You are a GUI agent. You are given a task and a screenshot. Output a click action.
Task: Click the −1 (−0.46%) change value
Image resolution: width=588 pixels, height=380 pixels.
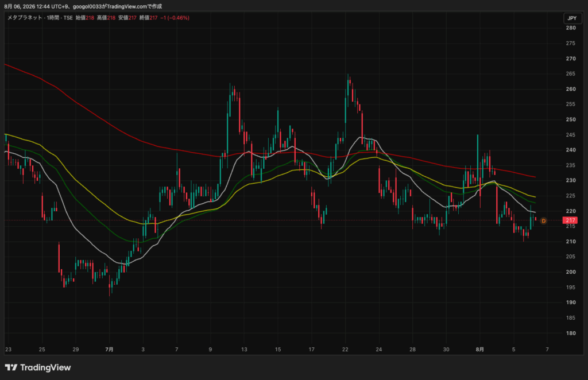(x=175, y=18)
